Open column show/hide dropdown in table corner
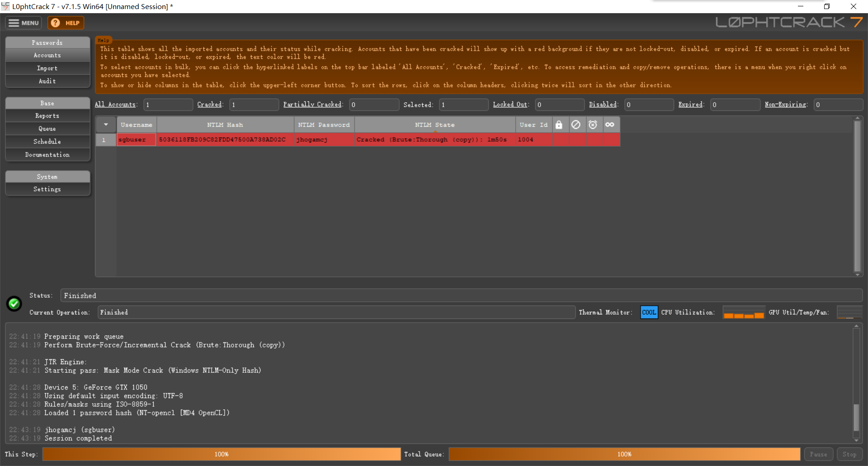The height and width of the screenshot is (466, 868). [106, 124]
